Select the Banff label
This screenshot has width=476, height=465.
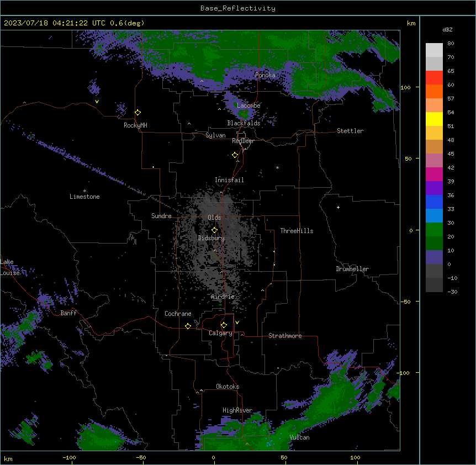[68, 313]
